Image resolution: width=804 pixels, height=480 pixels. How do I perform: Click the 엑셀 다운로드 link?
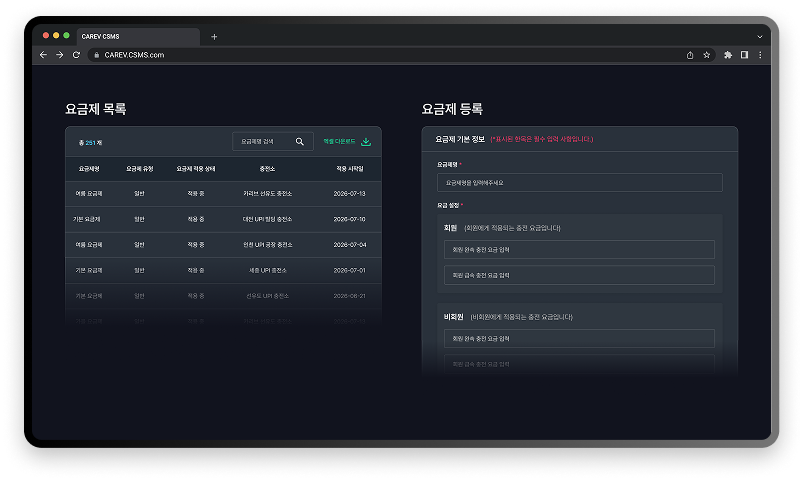pos(339,142)
